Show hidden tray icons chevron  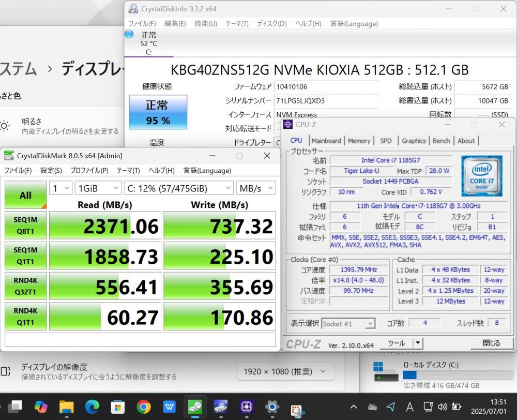[354, 407]
